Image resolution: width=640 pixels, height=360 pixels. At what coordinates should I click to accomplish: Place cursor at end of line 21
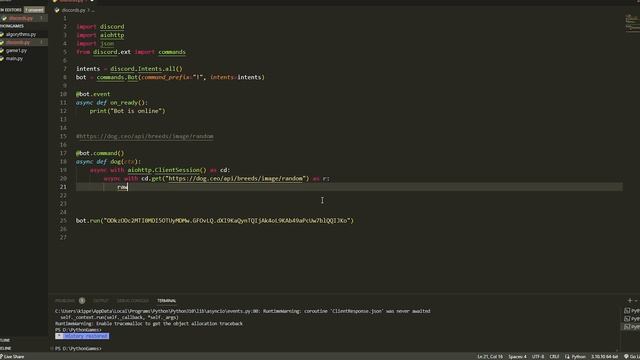[129, 187]
